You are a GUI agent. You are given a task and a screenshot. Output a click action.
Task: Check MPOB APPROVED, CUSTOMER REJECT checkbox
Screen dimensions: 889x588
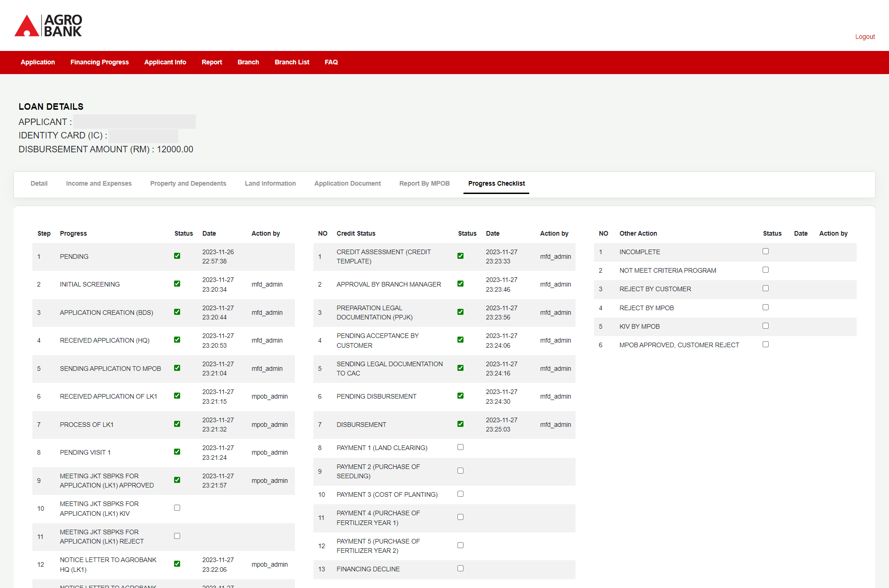coord(765,344)
